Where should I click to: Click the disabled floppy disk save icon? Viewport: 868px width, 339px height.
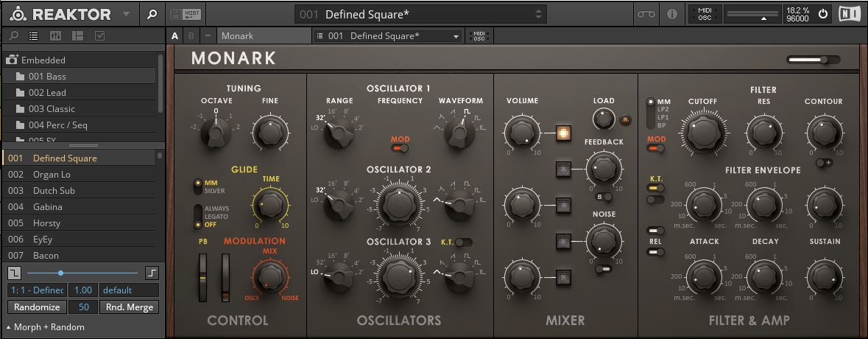click(176, 14)
